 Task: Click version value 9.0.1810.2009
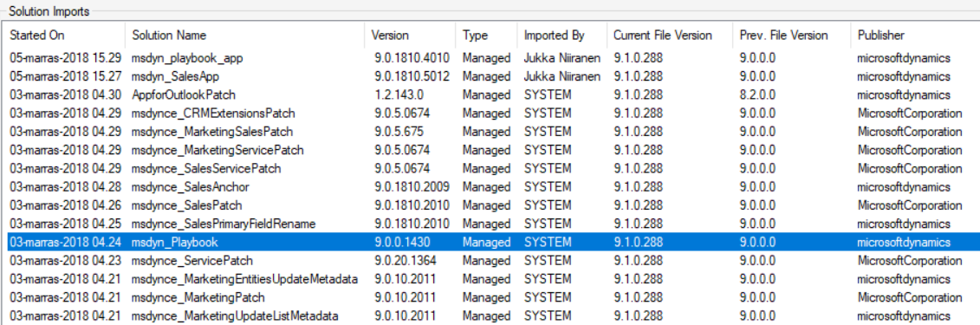412,187
